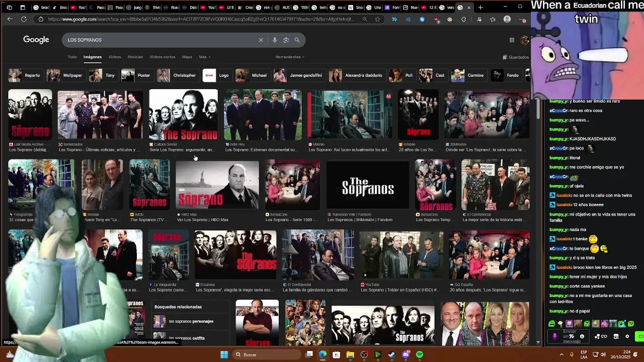Viewport: 644px width, 362px height.
Task: Open Microsoft Store from taskbar
Action: pyautogui.click(x=336, y=354)
